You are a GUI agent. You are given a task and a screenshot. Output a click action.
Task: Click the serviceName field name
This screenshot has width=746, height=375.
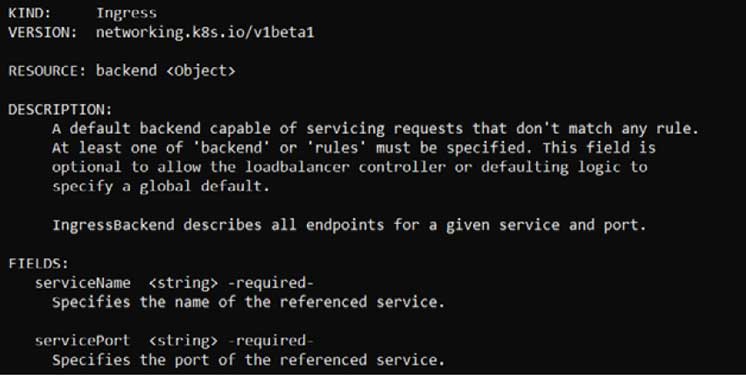(82, 283)
